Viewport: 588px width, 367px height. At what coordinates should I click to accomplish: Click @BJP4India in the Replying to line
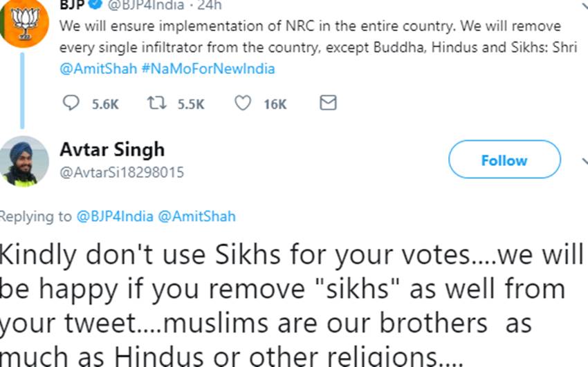114,216
